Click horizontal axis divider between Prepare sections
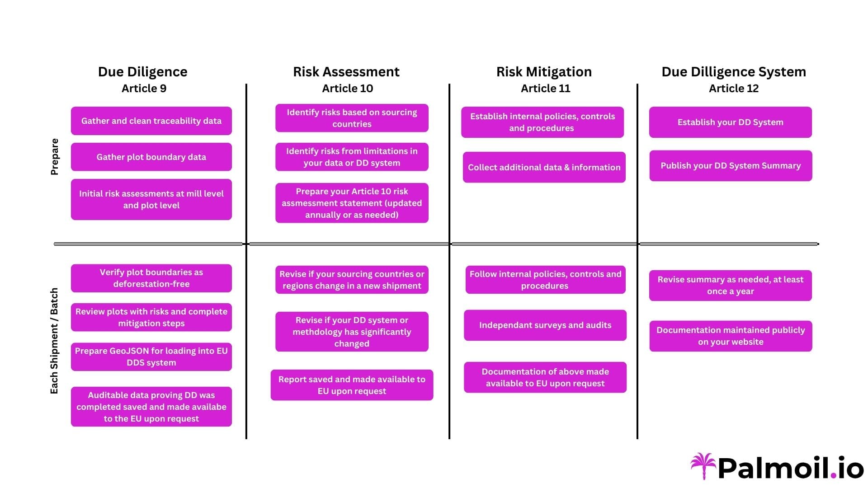868x488 pixels. point(434,245)
